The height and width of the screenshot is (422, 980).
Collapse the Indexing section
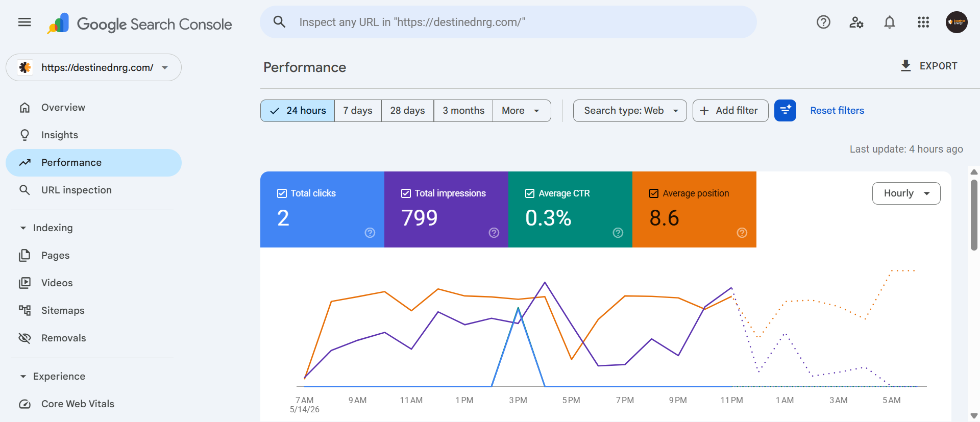pos(23,228)
